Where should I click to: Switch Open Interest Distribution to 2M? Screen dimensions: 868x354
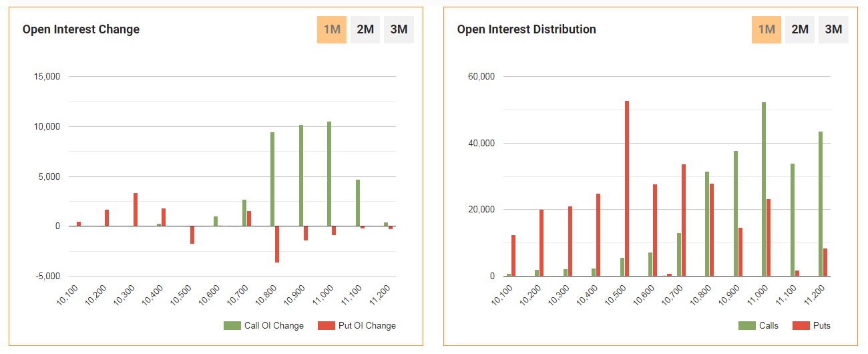pos(800,29)
